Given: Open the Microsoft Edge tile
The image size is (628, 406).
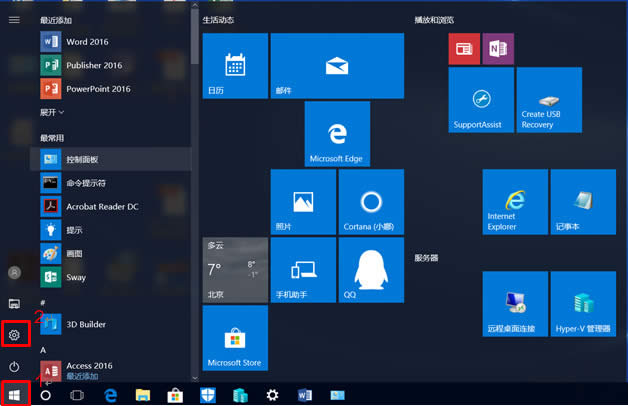Looking at the screenshot, I should 336,134.
